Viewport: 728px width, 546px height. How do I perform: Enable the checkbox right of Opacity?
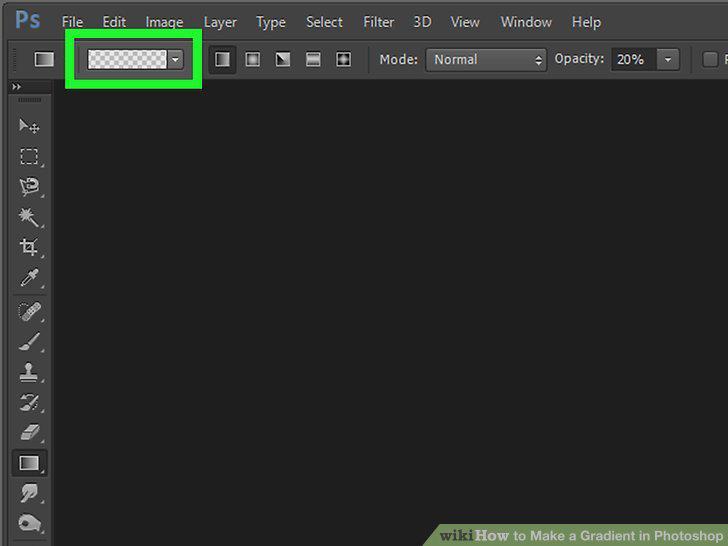(710, 59)
